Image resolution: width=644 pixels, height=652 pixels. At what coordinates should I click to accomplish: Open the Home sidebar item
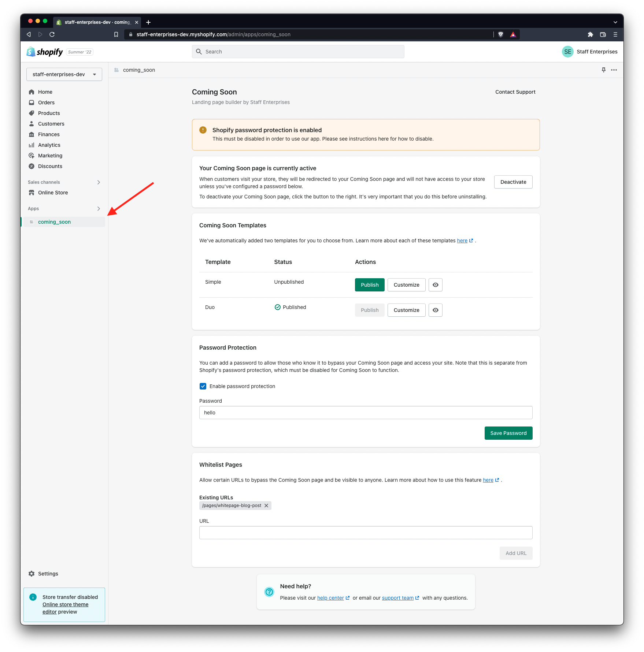click(x=45, y=92)
